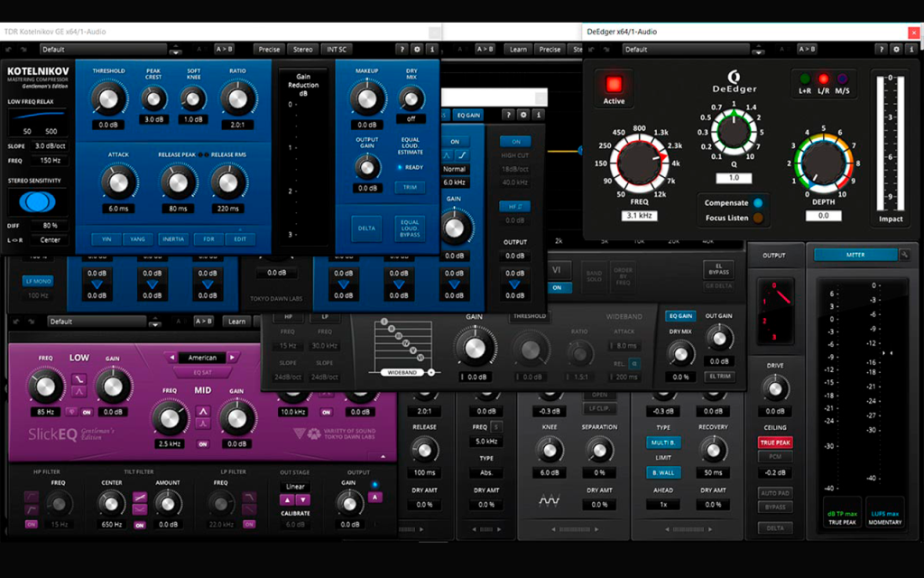Image resolution: width=924 pixels, height=578 pixels.
Task: Select the YANG tab in Kotelnikov
Action: click(x=137, y=239)
